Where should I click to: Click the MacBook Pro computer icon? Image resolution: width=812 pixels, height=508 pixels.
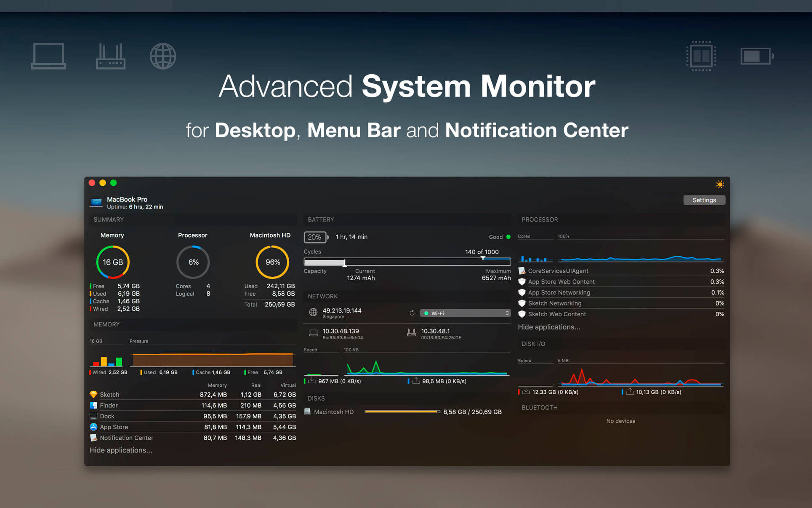tap(96, 202)
